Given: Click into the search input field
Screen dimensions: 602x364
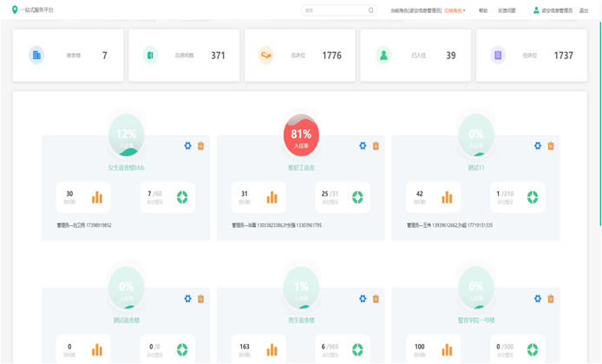Looking at the screenshot, I should click(334, 10).
